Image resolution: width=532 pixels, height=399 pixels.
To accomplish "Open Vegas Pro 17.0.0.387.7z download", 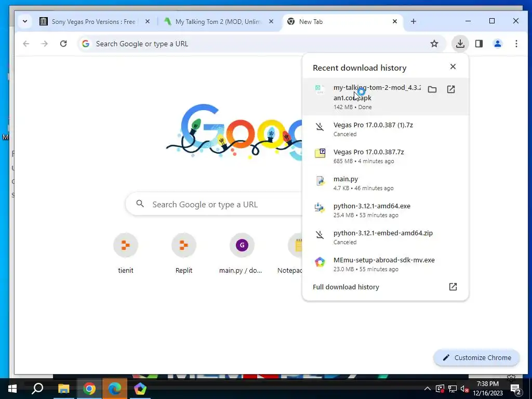I will (x=385, y=156).
